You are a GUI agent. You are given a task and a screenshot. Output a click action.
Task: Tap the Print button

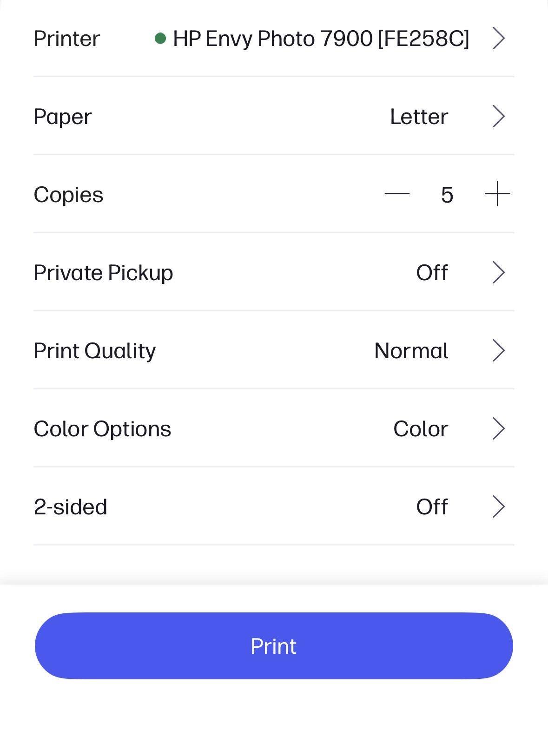[274, 646]
